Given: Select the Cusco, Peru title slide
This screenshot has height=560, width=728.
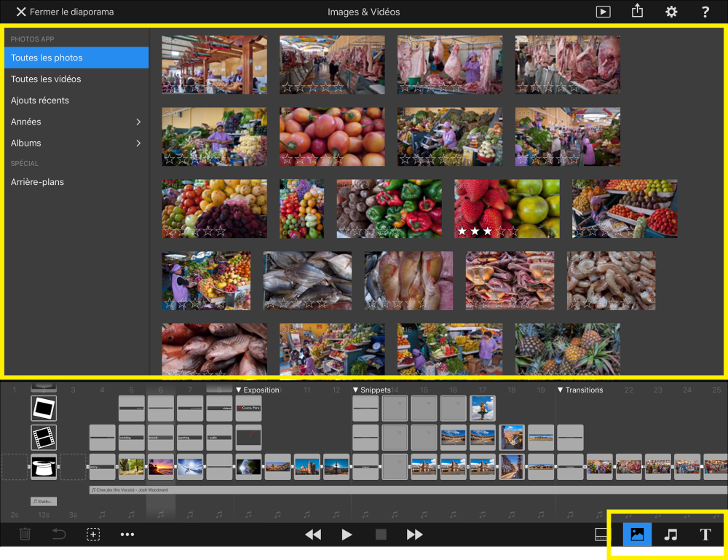Looking at the screenshot, I should pos(248,408).
